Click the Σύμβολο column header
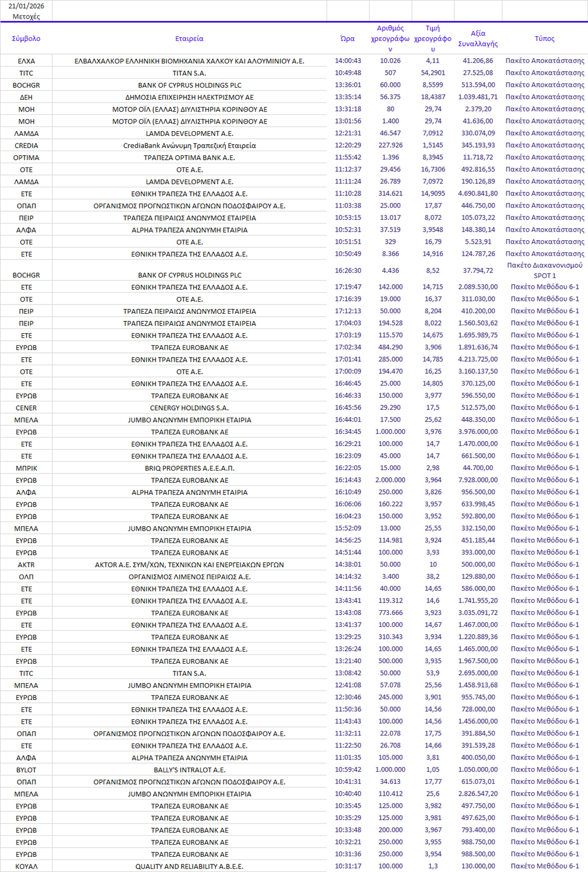The width and height of the screenshot is (588, 872). [26, 38]
